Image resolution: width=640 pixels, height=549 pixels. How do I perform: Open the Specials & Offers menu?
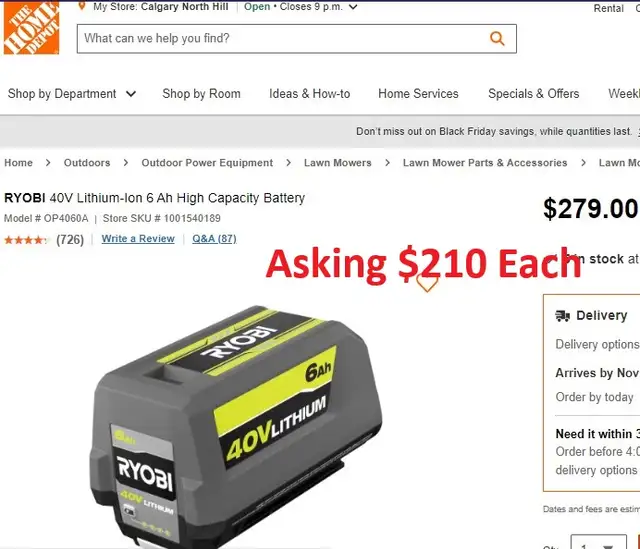533,94
